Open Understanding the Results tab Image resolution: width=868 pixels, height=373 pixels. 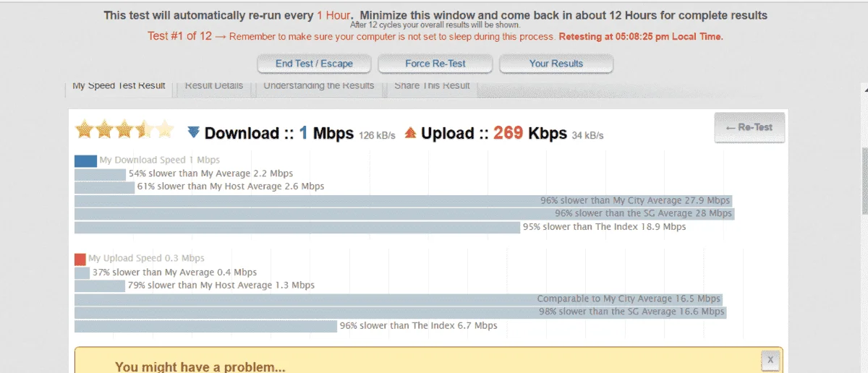coord(319,86)
